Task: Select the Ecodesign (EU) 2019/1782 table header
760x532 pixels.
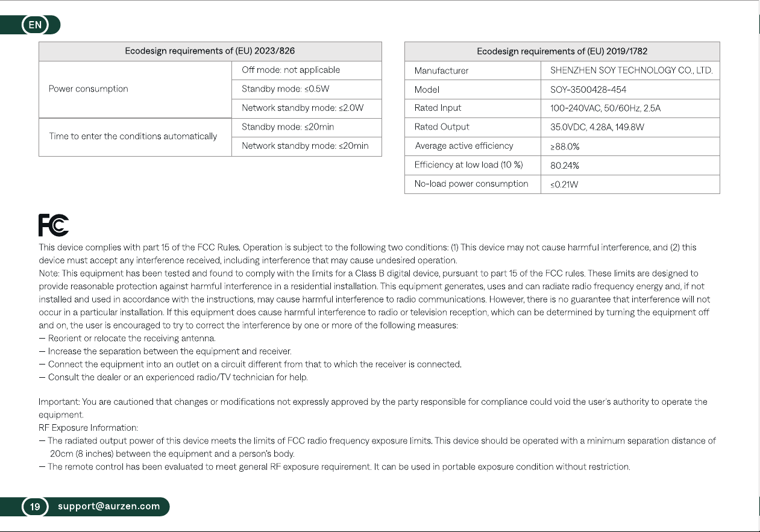Action: [562, 51]
